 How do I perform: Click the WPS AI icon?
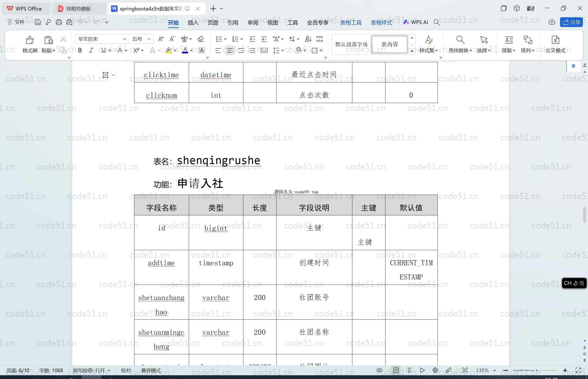416,22
